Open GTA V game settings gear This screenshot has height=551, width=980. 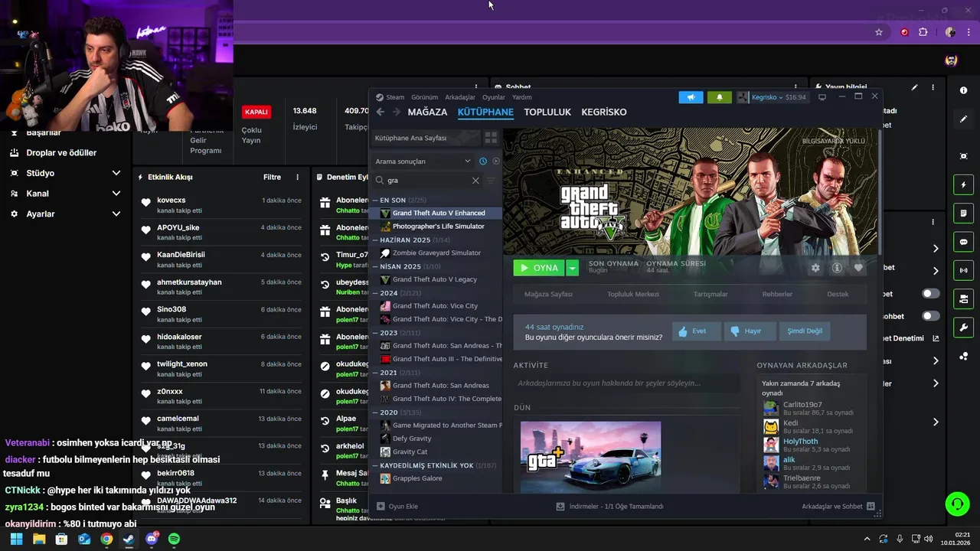coord(815,268)
